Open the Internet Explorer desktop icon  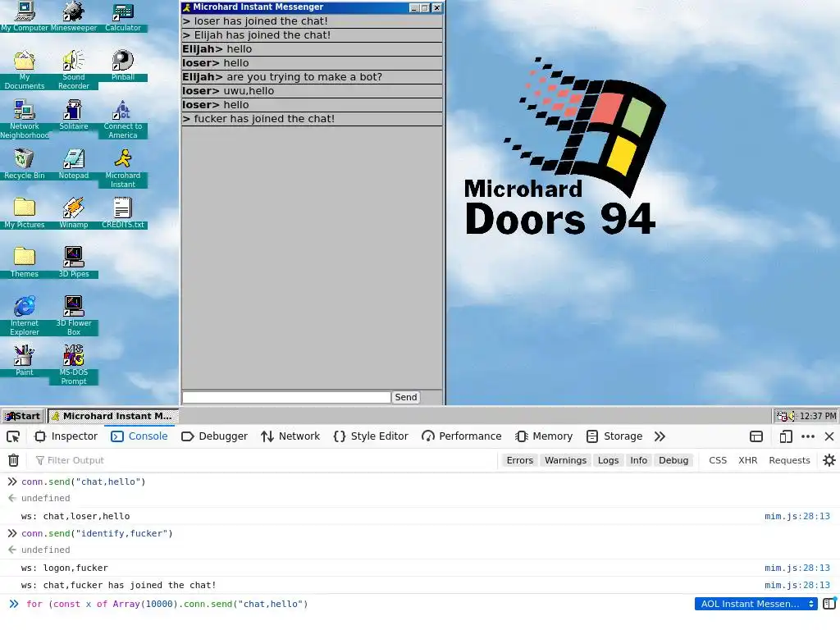(x=24, y=316)
